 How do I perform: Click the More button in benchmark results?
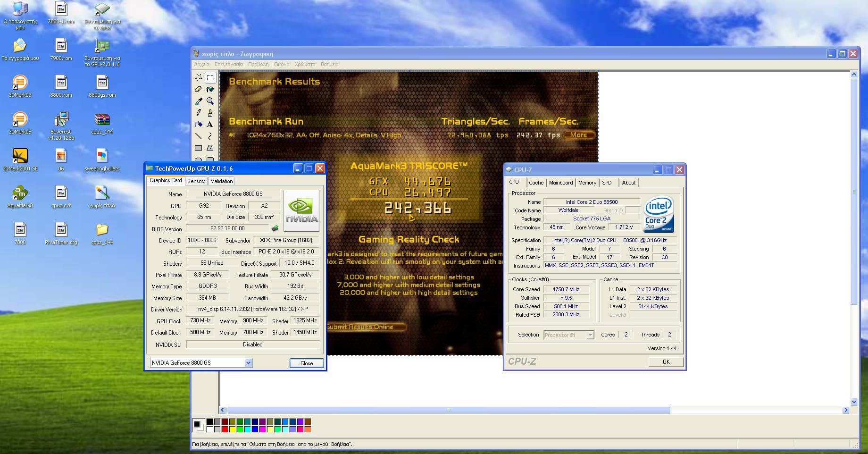[x=578, y=135]
